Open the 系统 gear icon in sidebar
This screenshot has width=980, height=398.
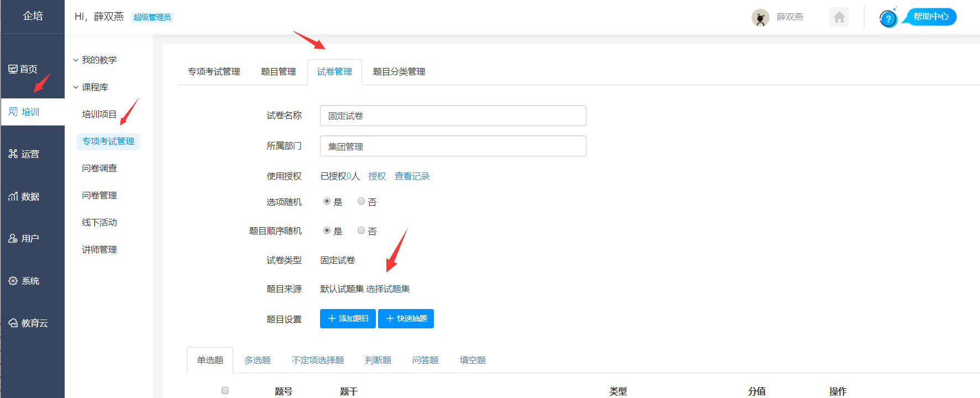[13, 281]
